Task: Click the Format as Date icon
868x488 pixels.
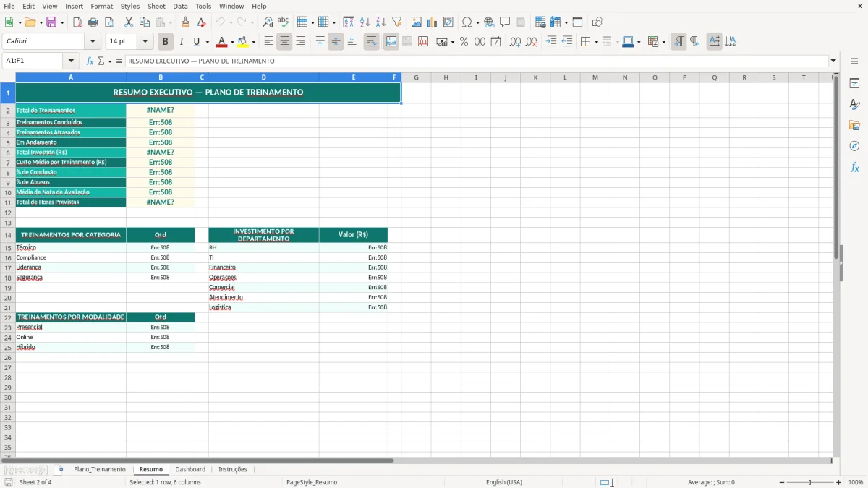Action: click(x=495, y=42)
